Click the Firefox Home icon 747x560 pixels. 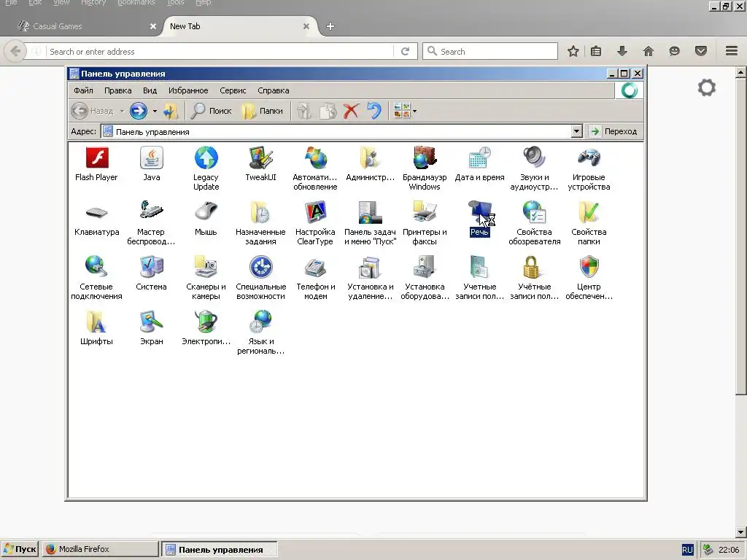click(649, 52)
